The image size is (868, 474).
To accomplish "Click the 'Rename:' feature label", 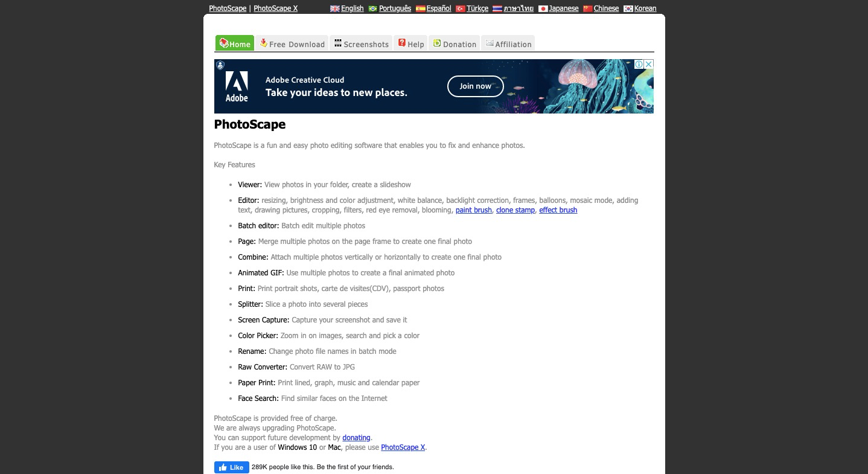I will (x=252, y=351).
